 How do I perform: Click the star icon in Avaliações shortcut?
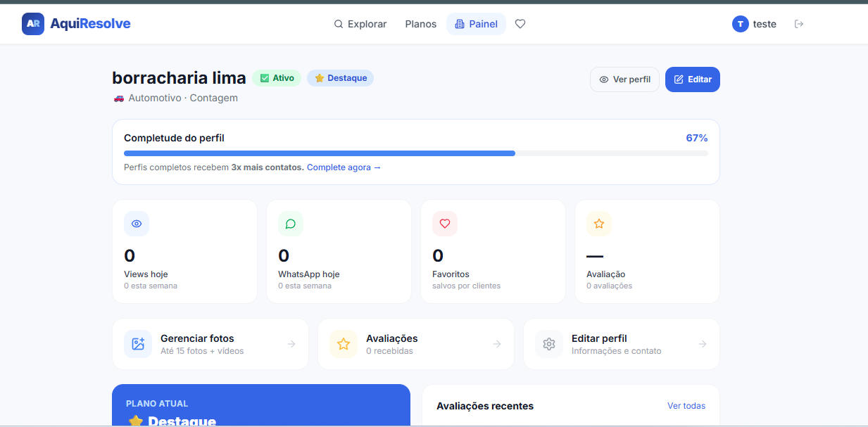(x=344, y=344)
